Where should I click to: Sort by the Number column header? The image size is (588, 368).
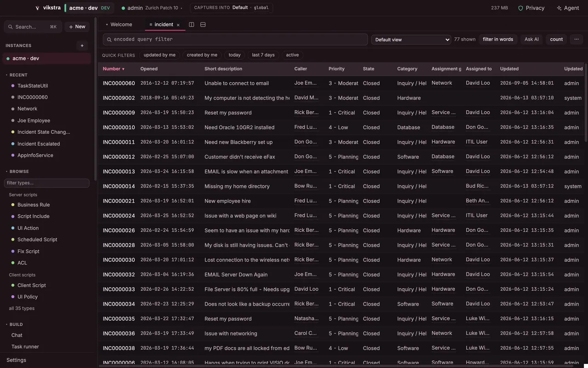tap(113, 69)
